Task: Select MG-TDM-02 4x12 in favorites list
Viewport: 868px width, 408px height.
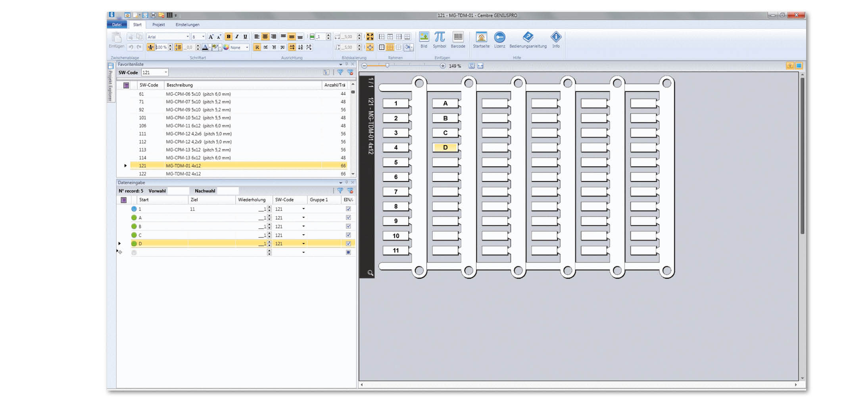Action: point(183,174)
